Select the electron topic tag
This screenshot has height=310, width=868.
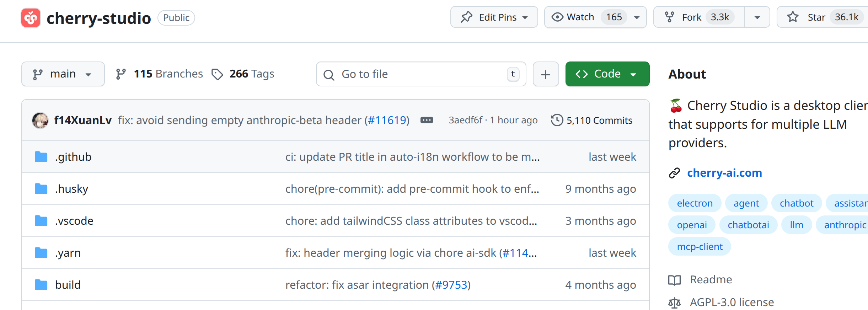(x=695, y=203)
